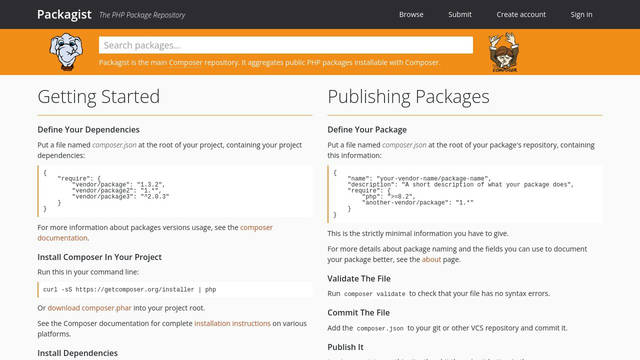Click the Publishing Packages heading
640x360 pixels.
(408, 97)
